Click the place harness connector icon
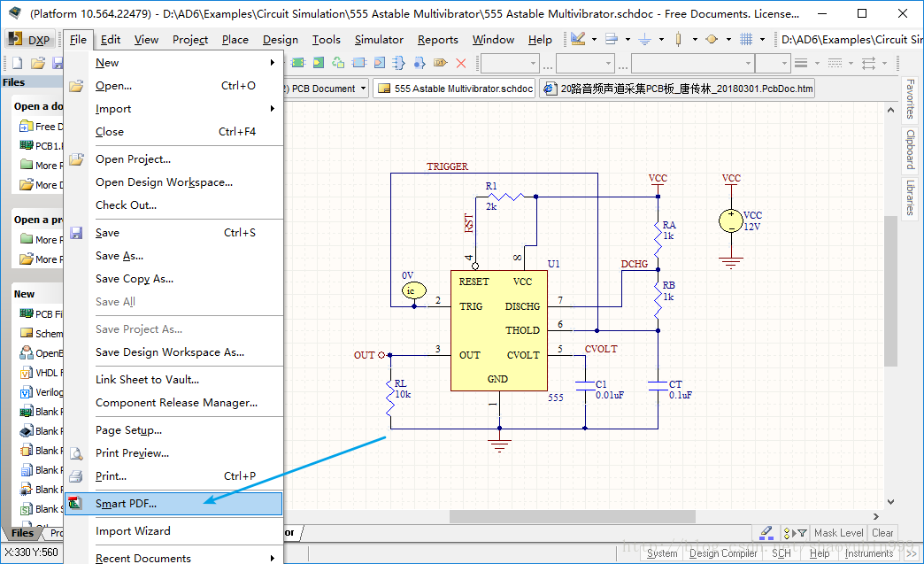924x564 pixels. coord(398,63)
